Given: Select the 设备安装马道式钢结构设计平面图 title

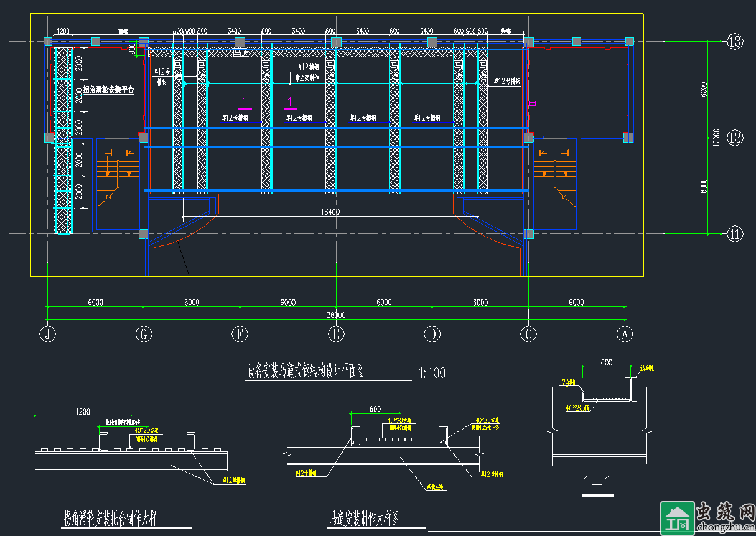Looking at the screenshot, I should coord(306,372).
